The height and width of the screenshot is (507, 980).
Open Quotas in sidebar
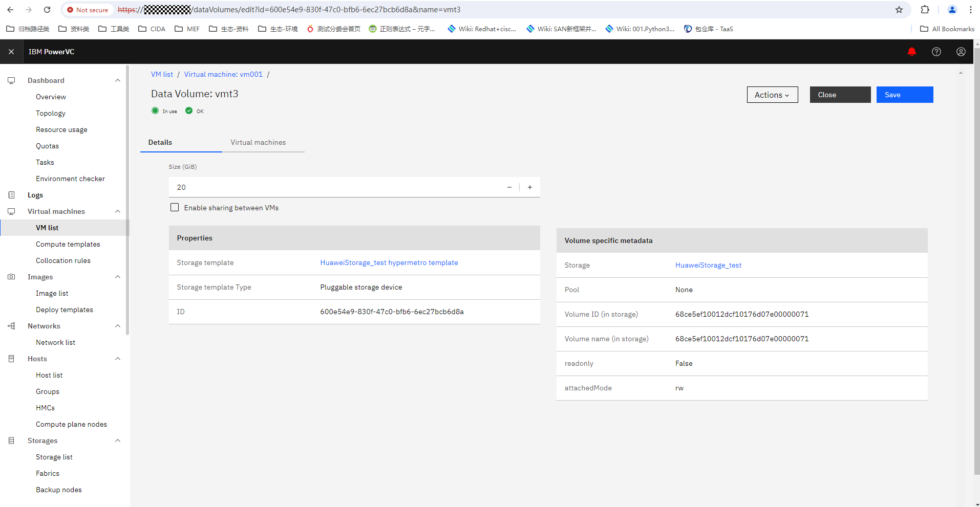(x=47, y=146)
